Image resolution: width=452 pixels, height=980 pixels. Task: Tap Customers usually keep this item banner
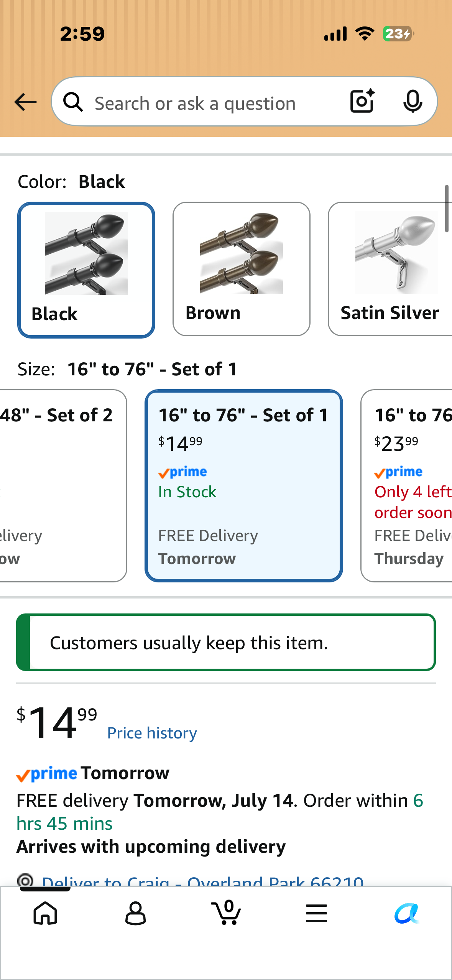click(x=226, y=643)
